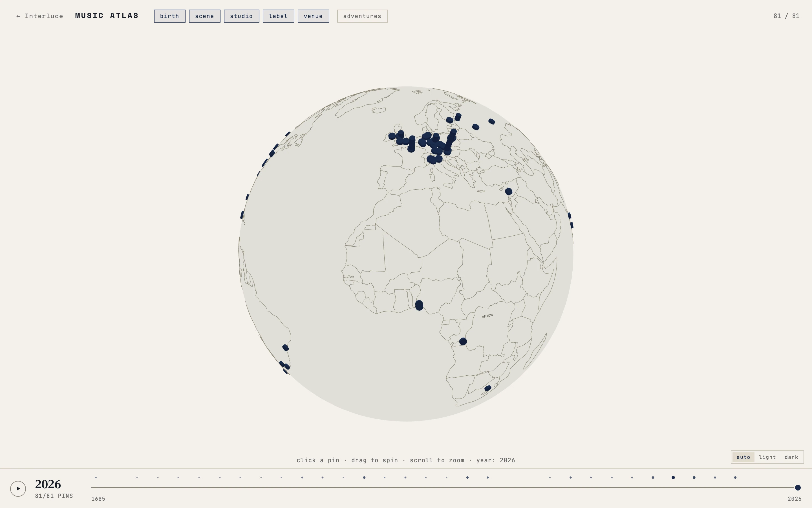
Task: Open the pin near the Congo river mouth
Action: [463, 341]
